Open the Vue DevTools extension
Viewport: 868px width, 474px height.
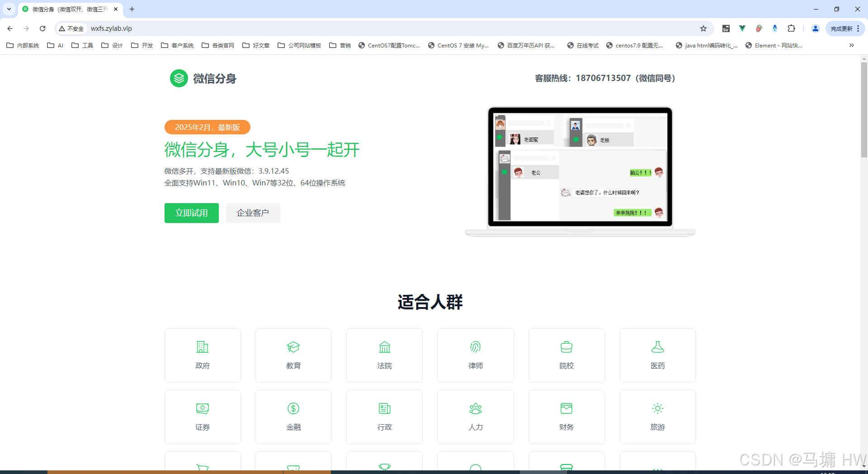(742, 28)
